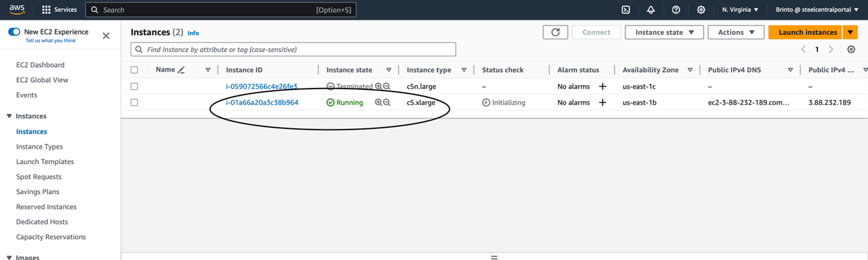
Task: Click the Launch instances button
Action: [807, 32]
